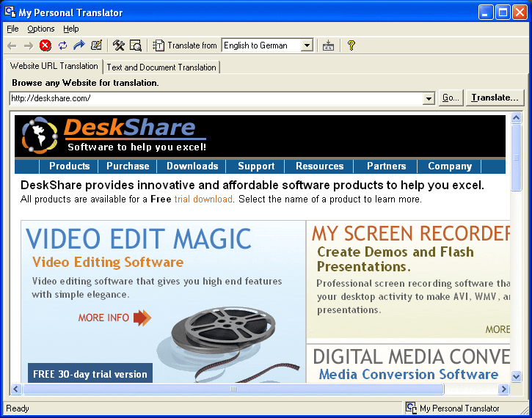Click the DeskShare logo text
Screen dimensions: 532x418
[x=130, y=128]
